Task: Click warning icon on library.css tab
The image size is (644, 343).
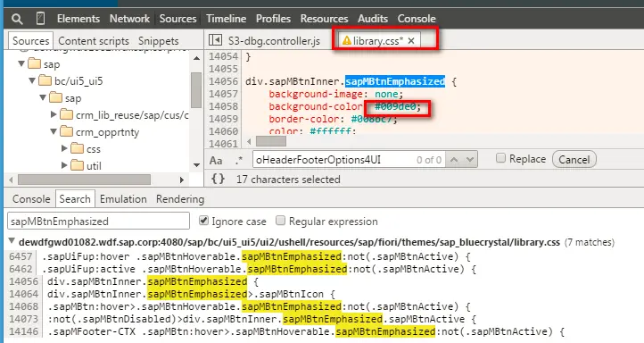Action: point(347,40)
